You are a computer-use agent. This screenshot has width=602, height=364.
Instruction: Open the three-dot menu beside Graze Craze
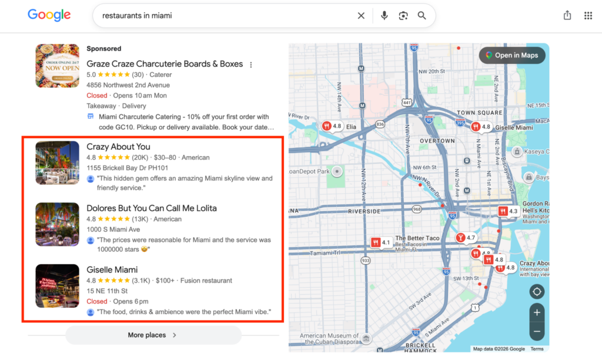tap(251, 65)
